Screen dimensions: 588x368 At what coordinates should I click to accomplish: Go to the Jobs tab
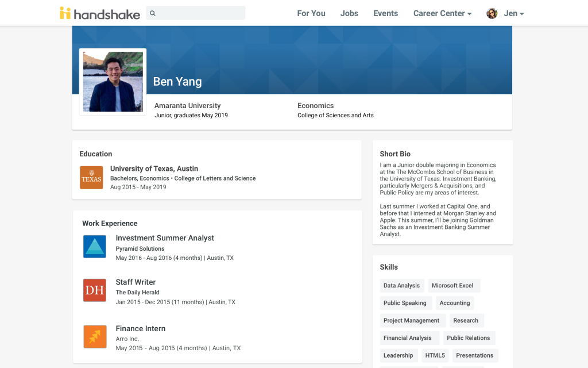(x=349, y=13)
